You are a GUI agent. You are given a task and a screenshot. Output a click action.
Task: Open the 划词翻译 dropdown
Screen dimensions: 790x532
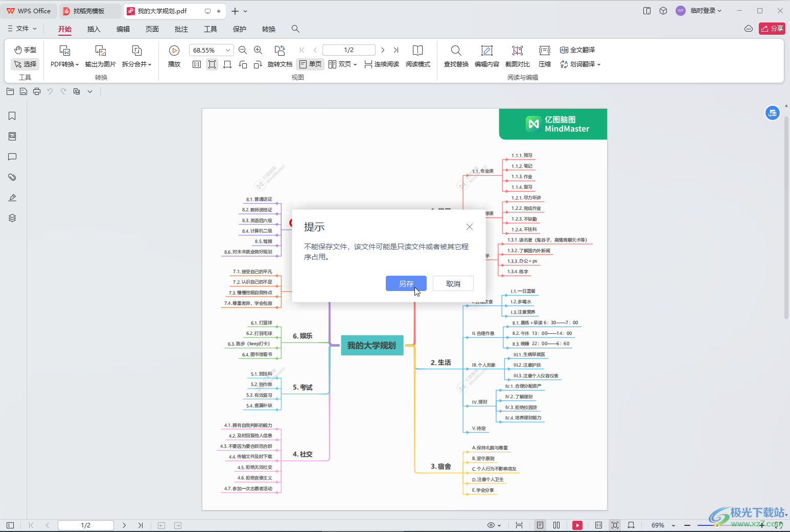[580, 64]
